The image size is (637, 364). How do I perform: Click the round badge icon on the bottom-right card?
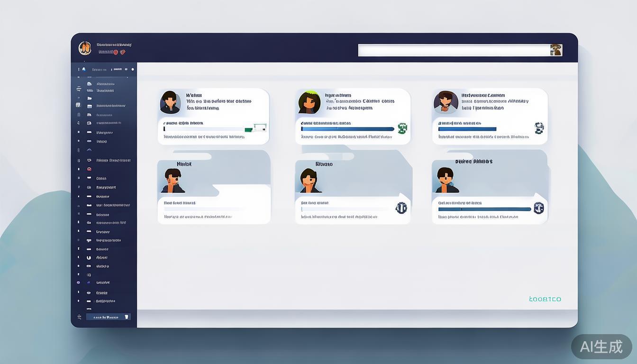[x=538, y=208]
